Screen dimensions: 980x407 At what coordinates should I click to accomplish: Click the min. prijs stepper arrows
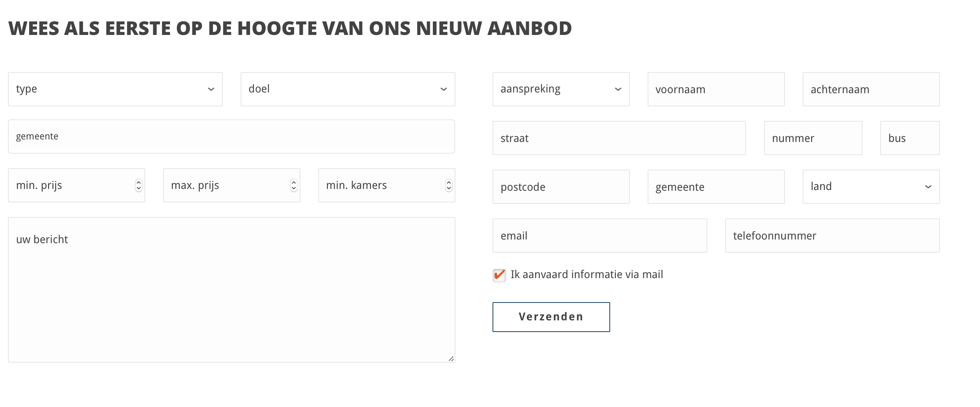[x=138, y=185]
